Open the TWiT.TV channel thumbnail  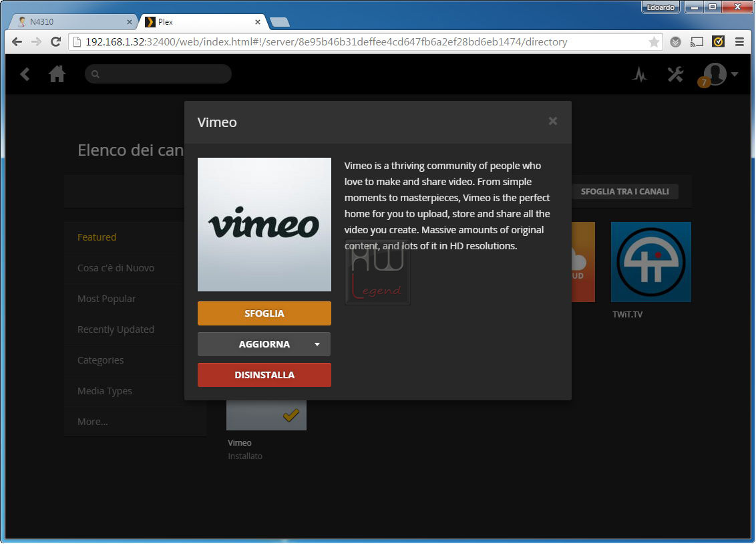651,262
